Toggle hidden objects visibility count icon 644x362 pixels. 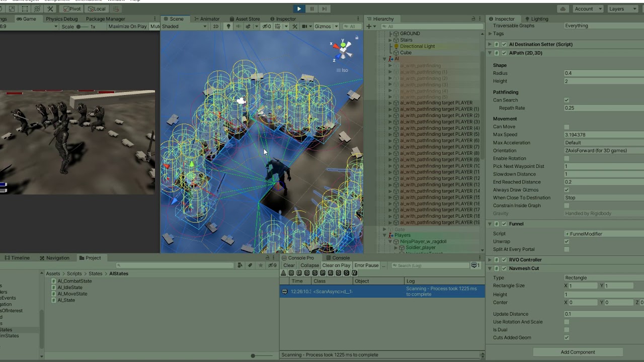tap(267, 27)
